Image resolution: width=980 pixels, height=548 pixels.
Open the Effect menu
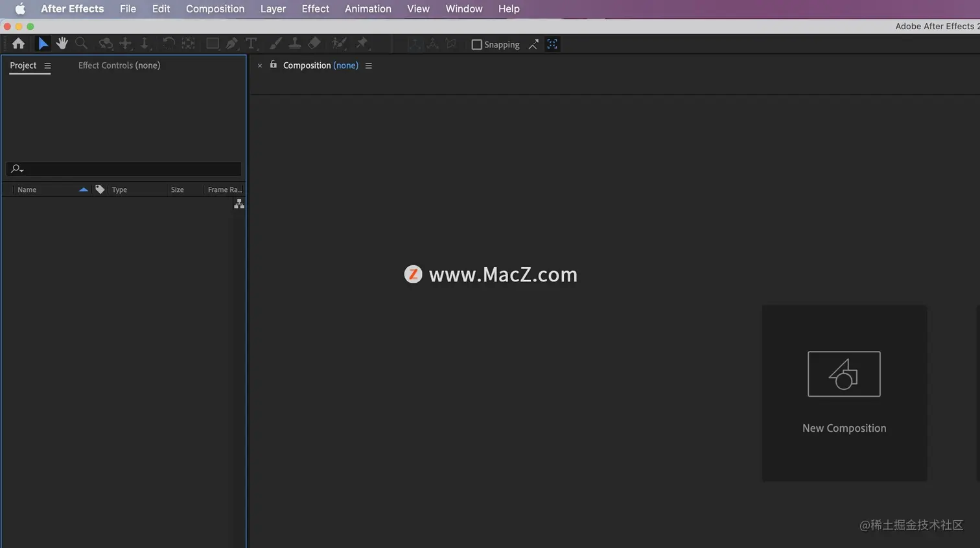click(x=316, y=8)
